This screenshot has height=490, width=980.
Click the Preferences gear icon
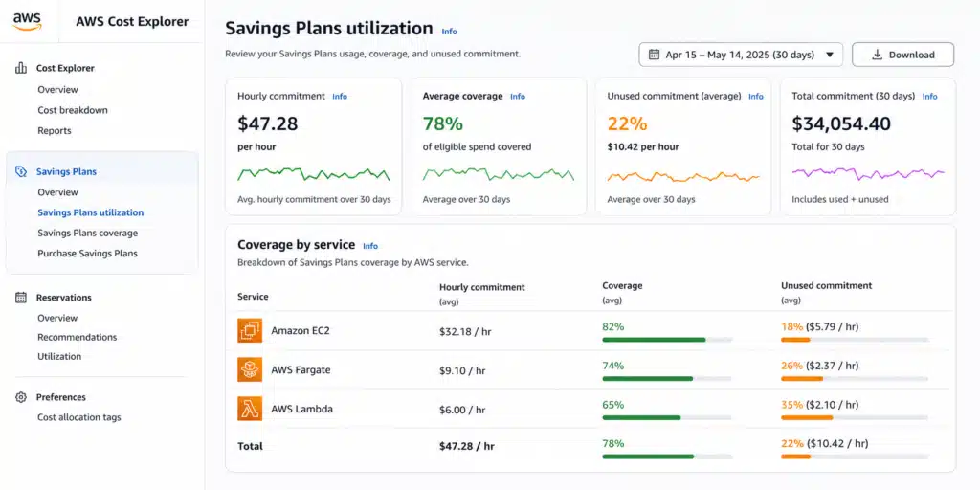click(x=21, y=397)
